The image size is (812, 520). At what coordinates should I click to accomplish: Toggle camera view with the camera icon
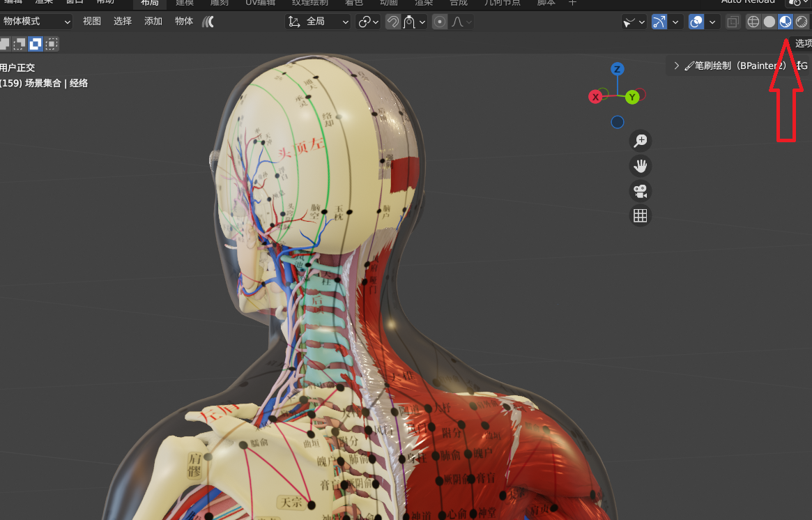click(641, 191)
